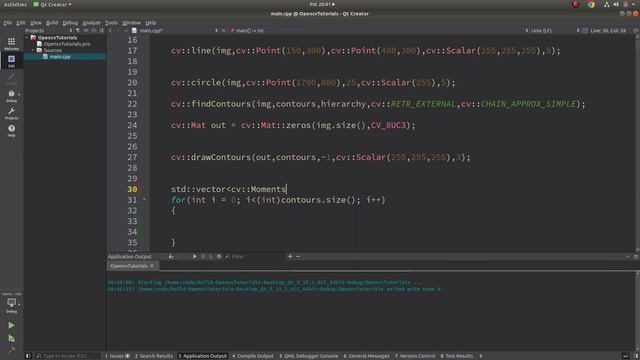Open the volume indicator in the top bar
640x360 pixels.
[x=616, y=4]
